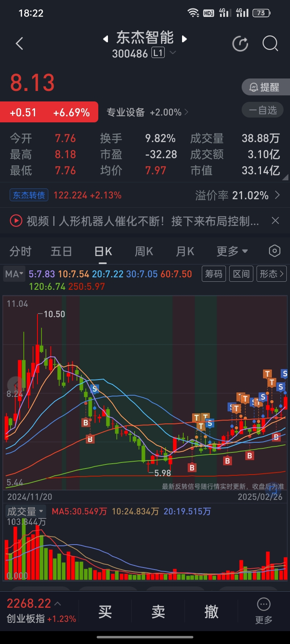Open the MA indicator dropdown
Image resolution: width=290 pixels, height=644 pixels.
tap(14, 274)
